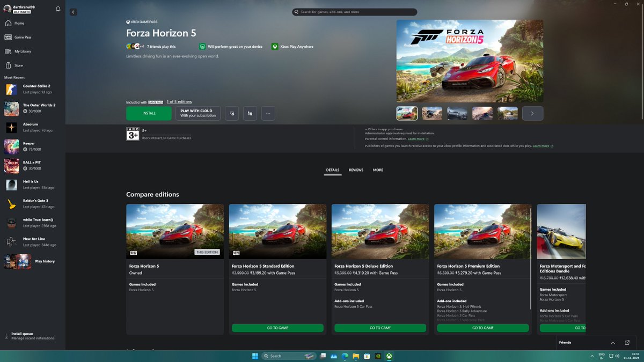This screenshot has width=644, height=362.
Task: View friends who play this game
Action: point(151,47)
